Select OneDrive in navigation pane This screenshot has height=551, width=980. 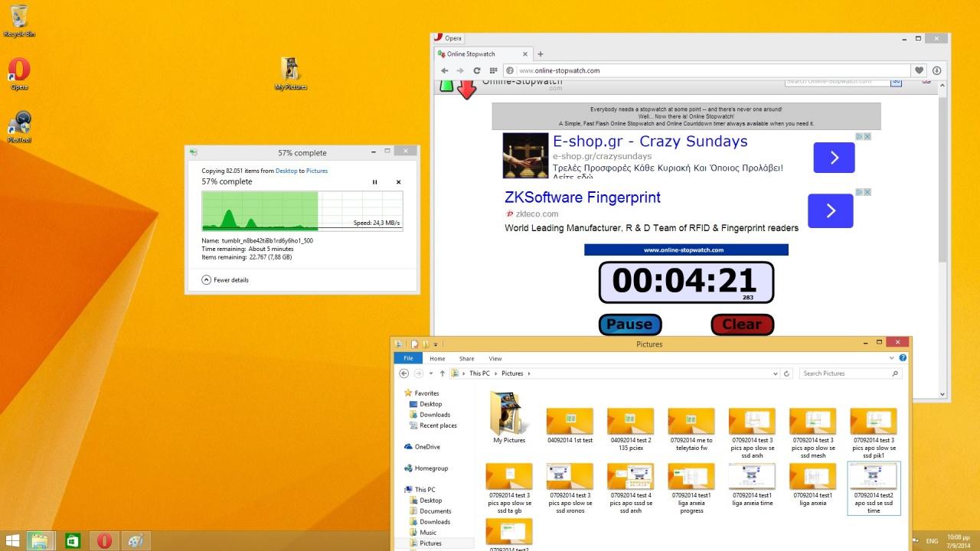427,447
